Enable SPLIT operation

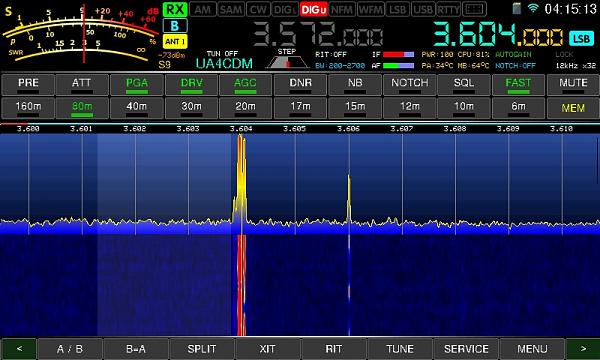point(202,349)
